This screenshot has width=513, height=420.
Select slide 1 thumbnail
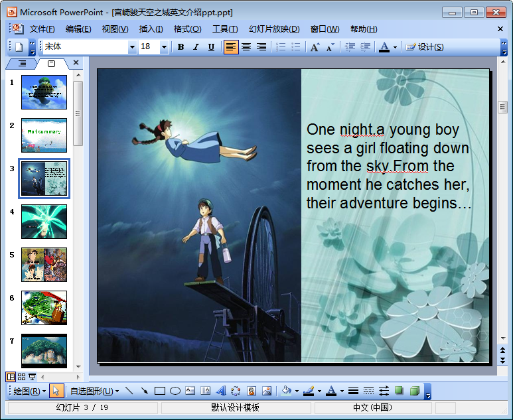[44, 92]
